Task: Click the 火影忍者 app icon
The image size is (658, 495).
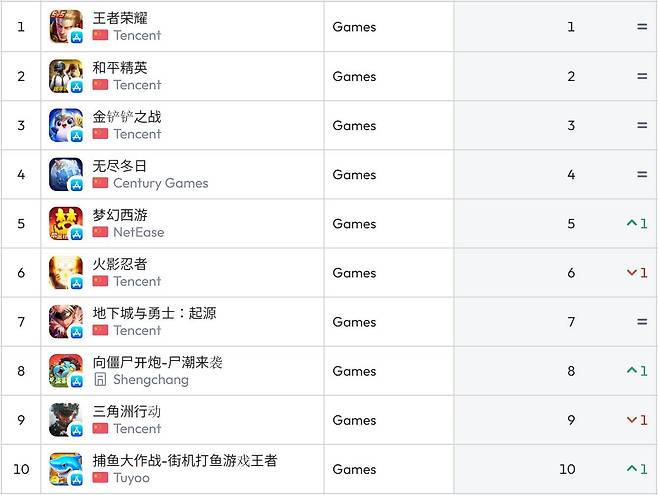Action: coord(65,272)
